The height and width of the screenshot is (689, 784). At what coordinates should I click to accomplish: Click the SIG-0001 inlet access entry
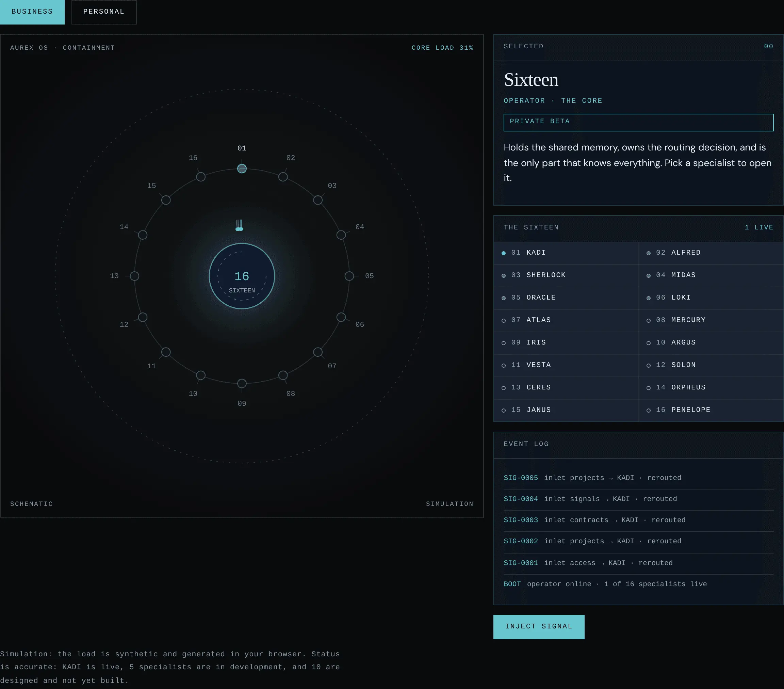(x=638, y=563)
